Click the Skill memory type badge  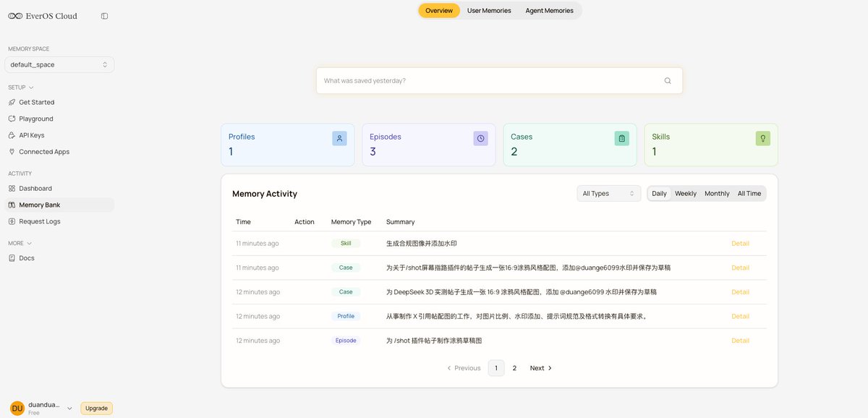346,244
